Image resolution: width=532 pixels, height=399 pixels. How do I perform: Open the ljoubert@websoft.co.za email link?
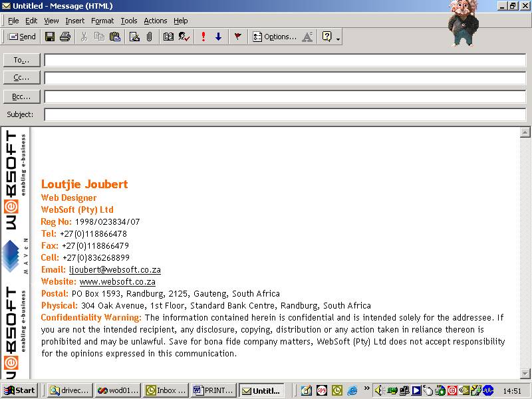point(114,270)
